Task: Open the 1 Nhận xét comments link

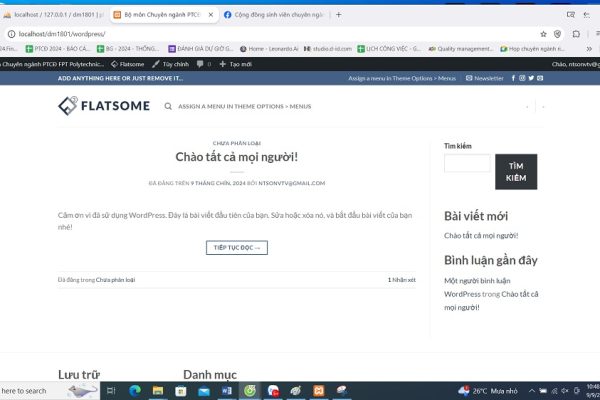Action: tap(401, 280)
